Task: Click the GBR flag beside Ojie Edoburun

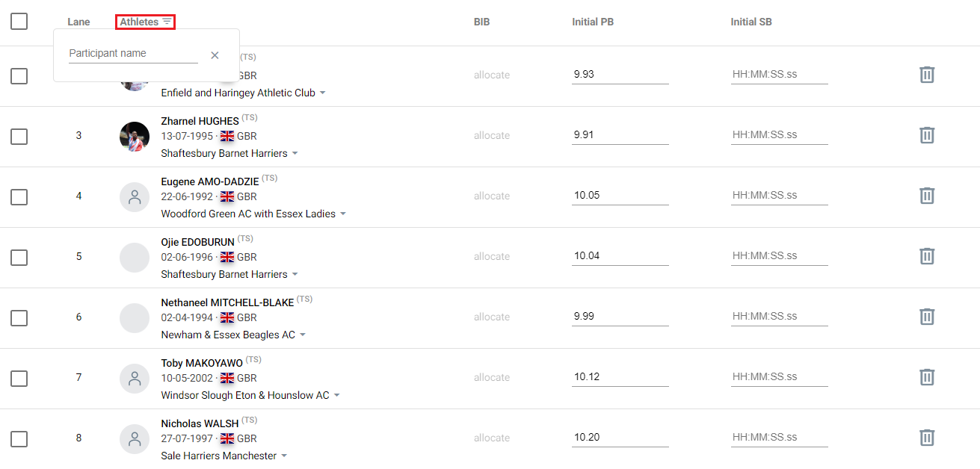Action: tap(228, 256)
